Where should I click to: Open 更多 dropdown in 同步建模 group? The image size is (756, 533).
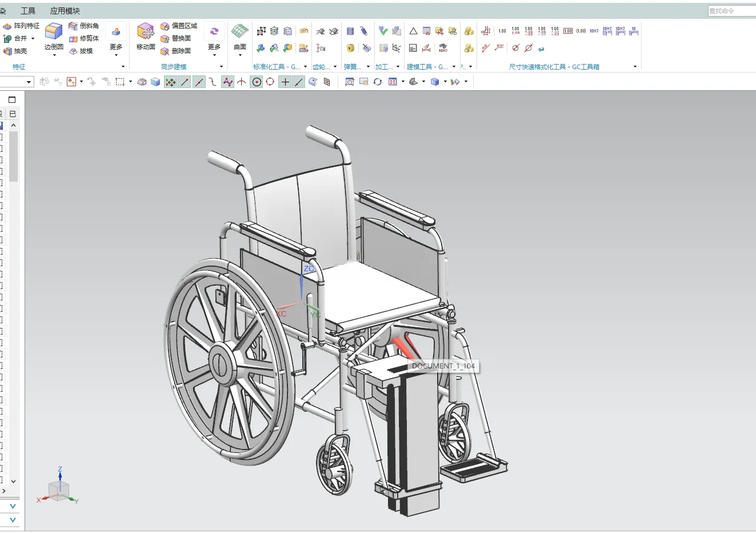214,40
